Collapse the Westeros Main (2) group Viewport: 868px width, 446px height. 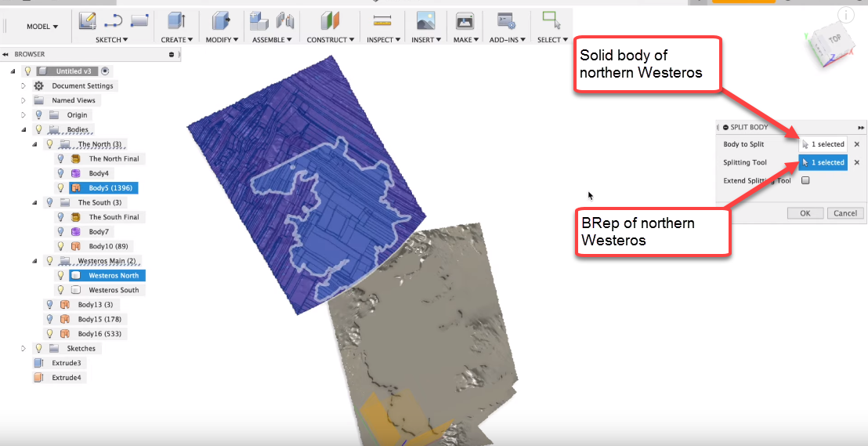click(x=34, y=260)
